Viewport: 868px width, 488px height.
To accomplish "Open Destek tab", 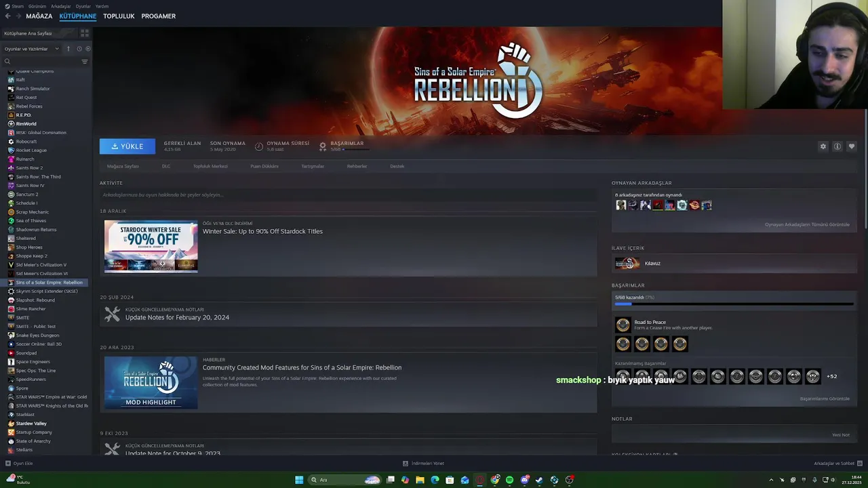I will pos(397,166).
